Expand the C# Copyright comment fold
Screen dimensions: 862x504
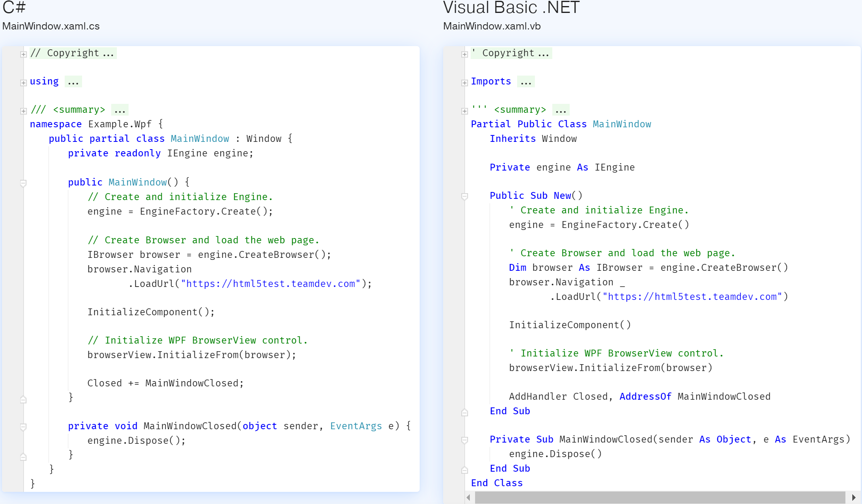[x=23, y=54]
